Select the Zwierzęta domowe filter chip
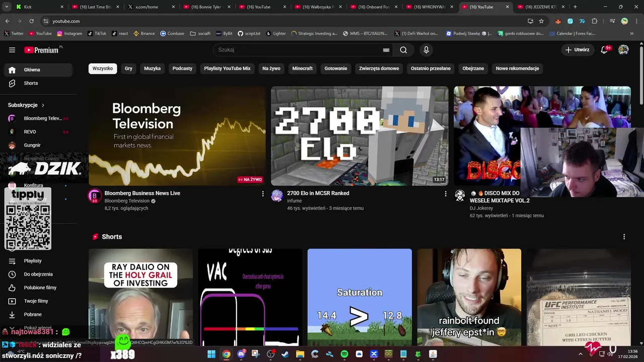 click(379, 68)
